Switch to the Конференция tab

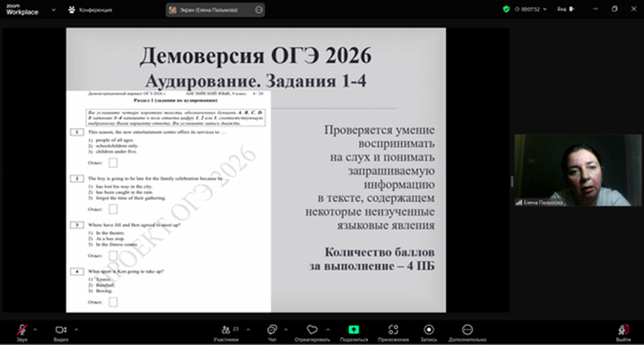click(x=91, y=10)
